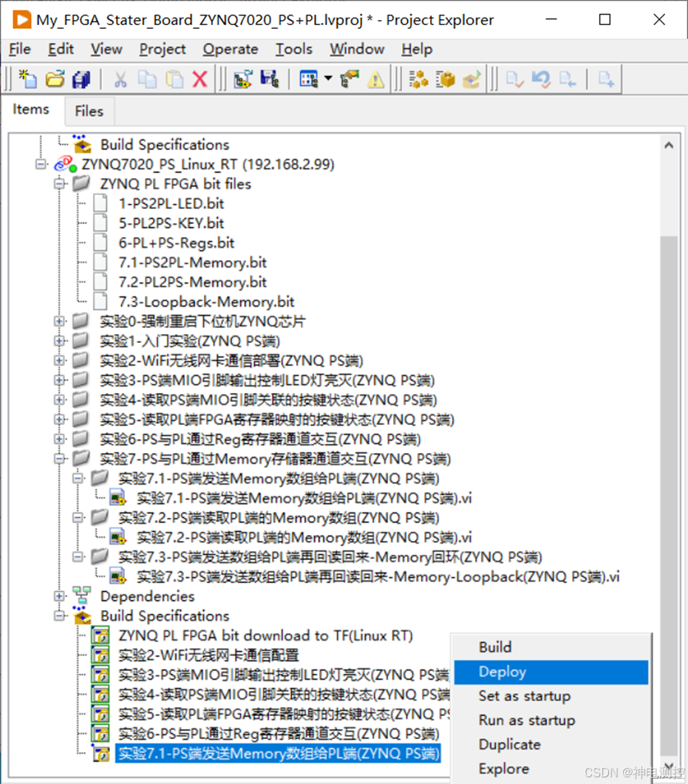Viewport: 688px width, 784px height.
Task: Collapse the 实验7-PS与PL通过Memory folder
Action: point(60,458)
